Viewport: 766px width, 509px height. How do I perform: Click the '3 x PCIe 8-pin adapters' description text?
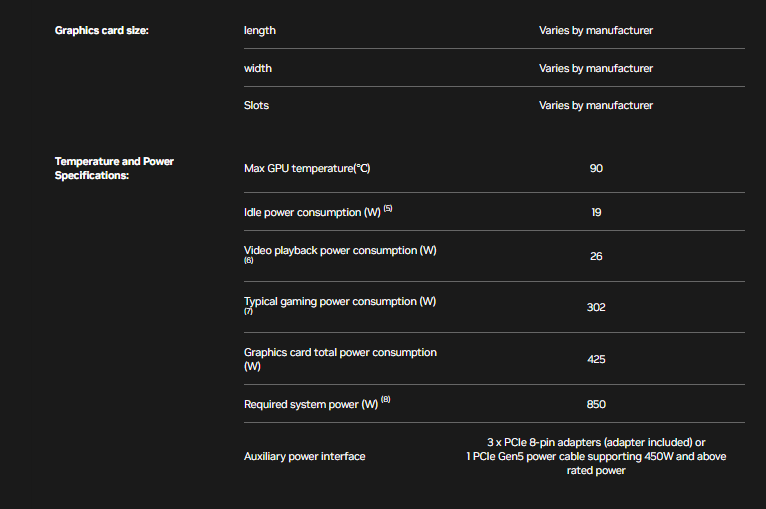tap(596, 442)
